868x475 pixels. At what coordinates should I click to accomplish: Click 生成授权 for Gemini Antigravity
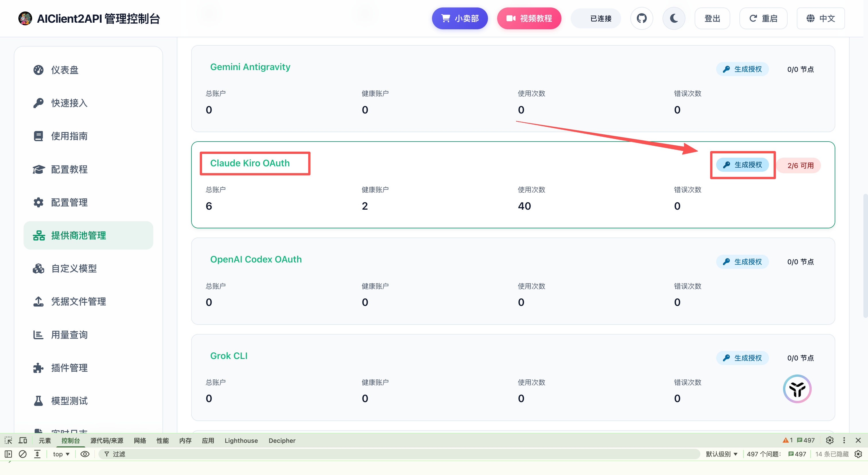(x=742, y=69)
